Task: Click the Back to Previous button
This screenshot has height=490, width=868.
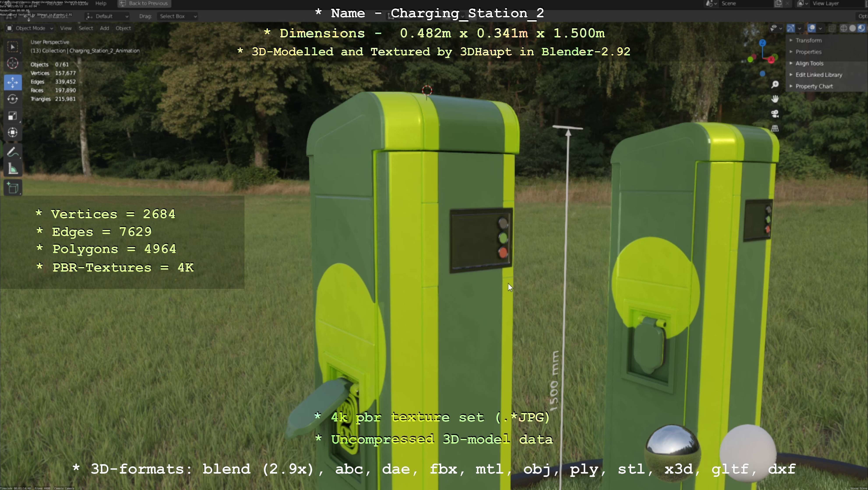Action: point(144,3)
